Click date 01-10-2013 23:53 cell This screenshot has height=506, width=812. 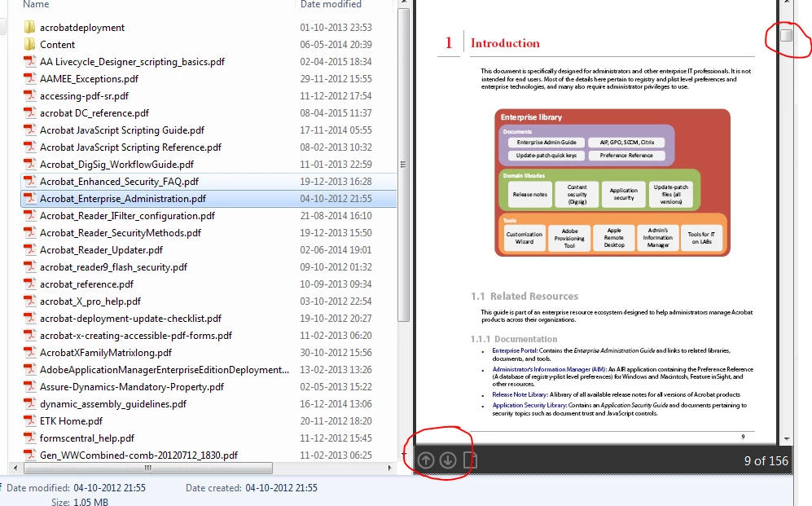336,28
